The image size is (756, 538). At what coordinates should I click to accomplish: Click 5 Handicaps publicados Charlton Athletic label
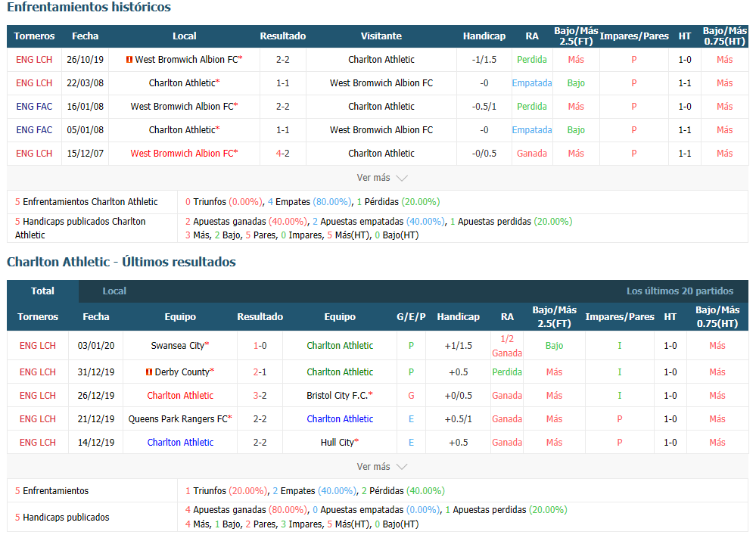(80, 229)
